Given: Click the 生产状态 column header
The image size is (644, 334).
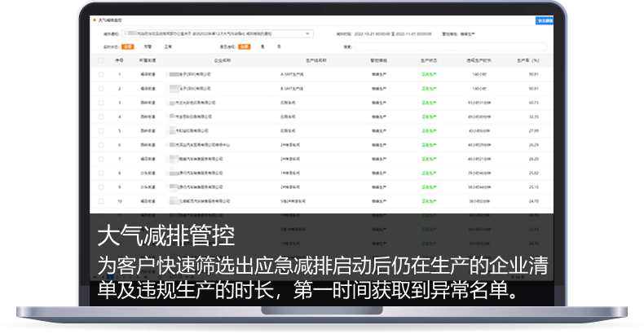Looking at the screenshot, I should point(429,60).
